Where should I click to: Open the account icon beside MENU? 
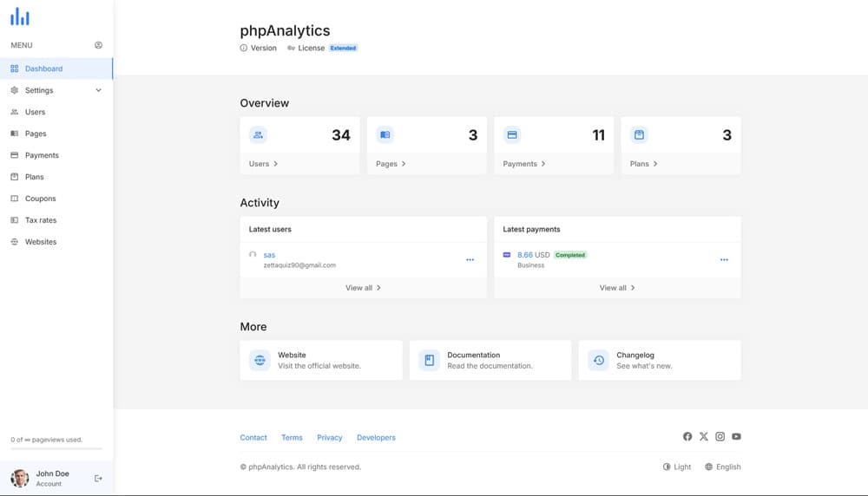(x=99, y=45)
